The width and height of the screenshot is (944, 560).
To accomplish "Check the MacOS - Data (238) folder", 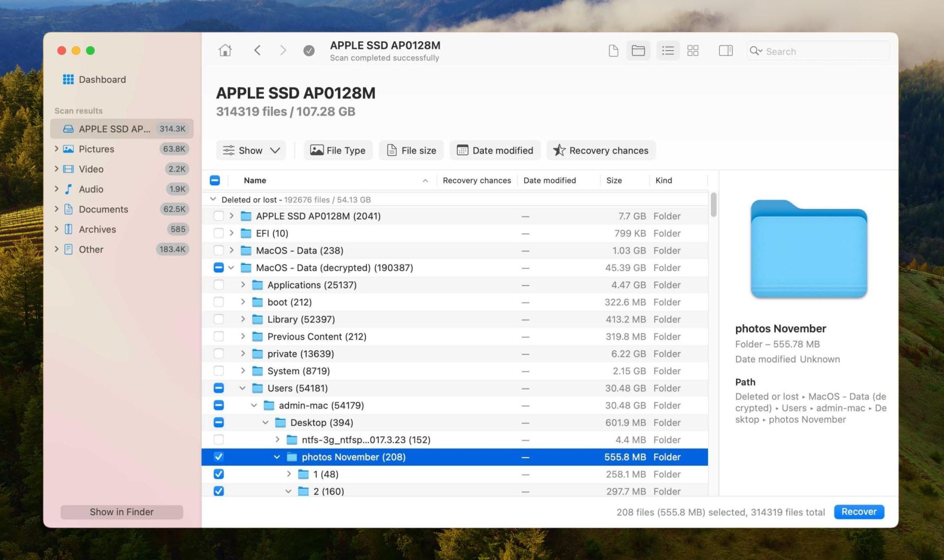I will (218, 250).
